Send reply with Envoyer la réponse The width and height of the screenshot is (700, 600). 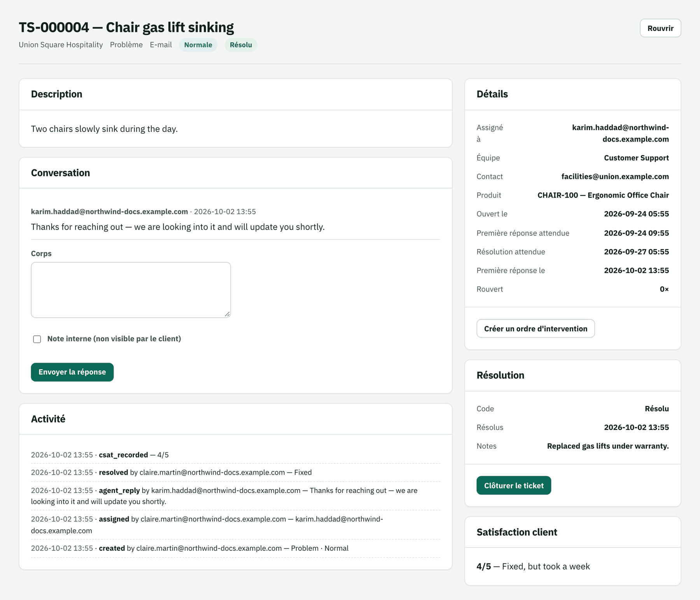72,372
